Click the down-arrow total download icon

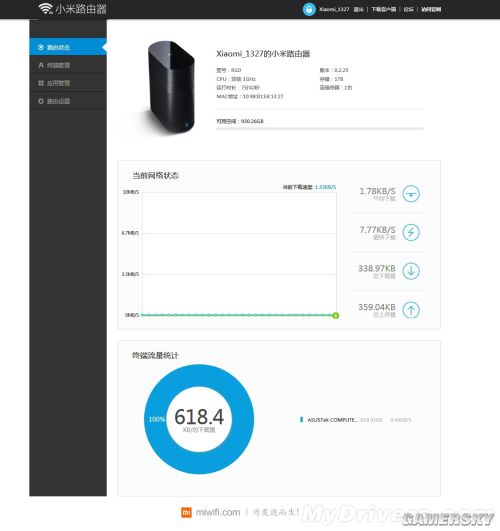(411, 271)
